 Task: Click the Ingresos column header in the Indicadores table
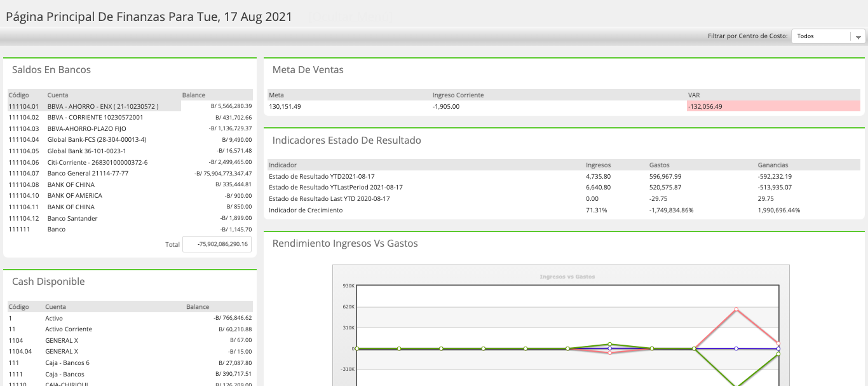tap(599, 165)
